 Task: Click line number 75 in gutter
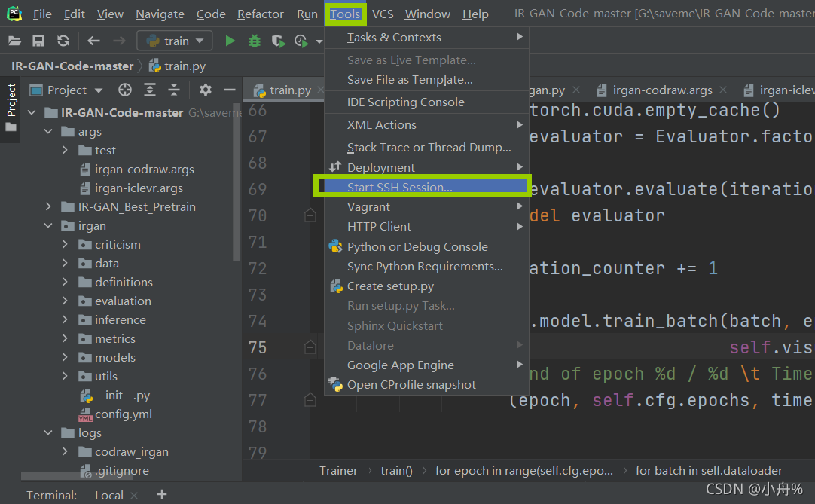[258, 347]
